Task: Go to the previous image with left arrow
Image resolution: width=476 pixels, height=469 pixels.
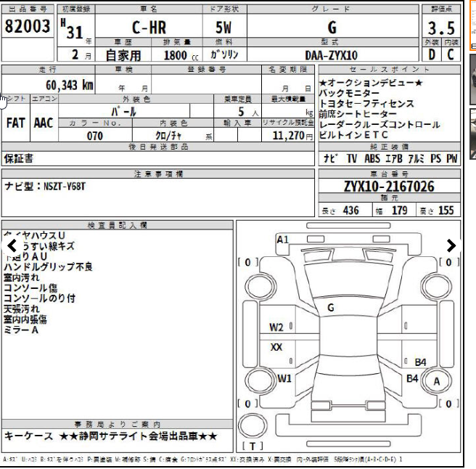Action: pos(12,245)
